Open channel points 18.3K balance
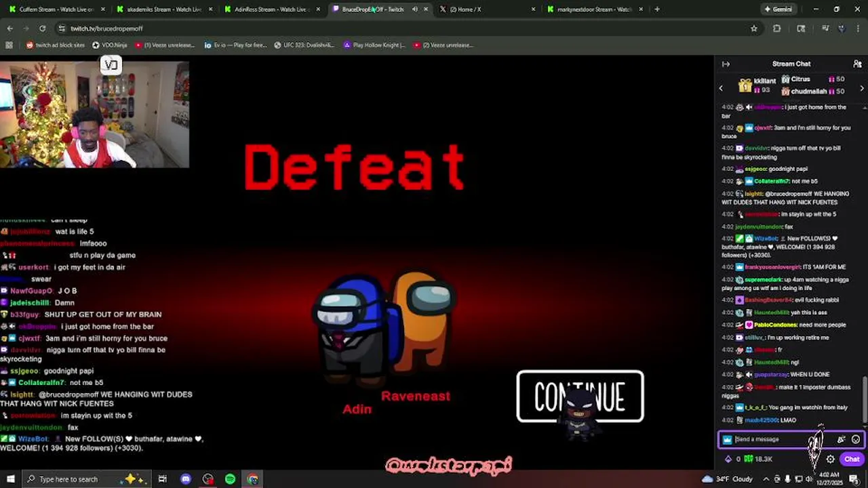The image size is (868, 488). click(x=759, y=459)
